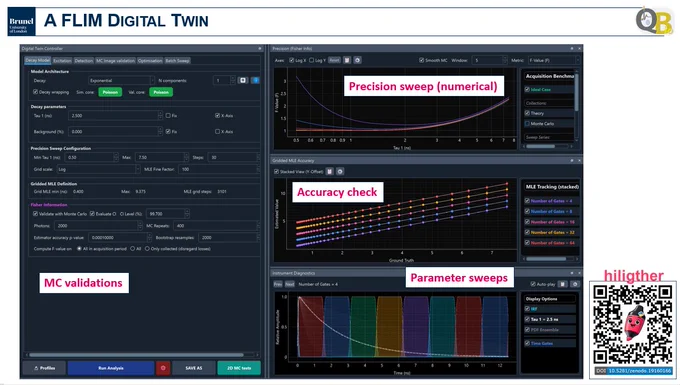
Task: Select 'Only collected (disregard losses)' radio option
Action: (147, 249)
